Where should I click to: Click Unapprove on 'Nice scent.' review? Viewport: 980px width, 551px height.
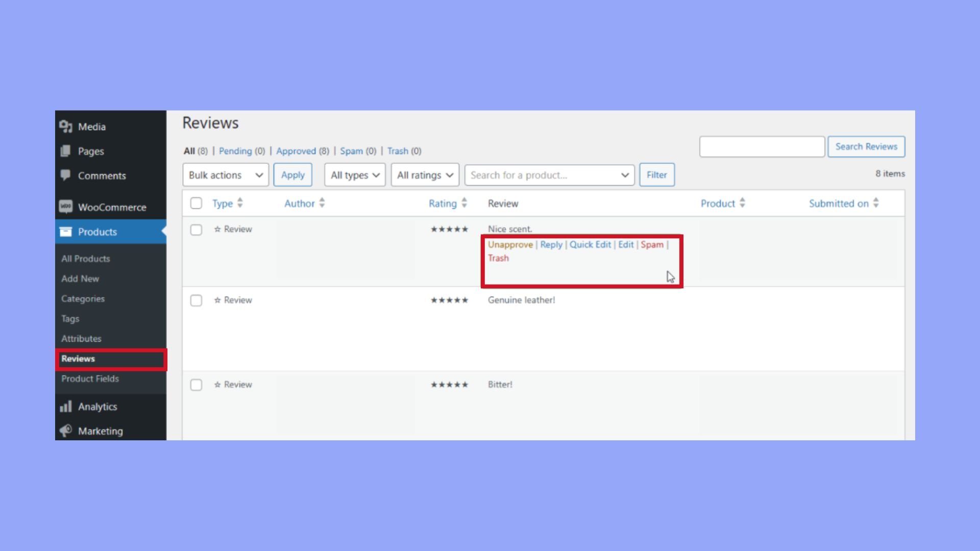[510, 244]
